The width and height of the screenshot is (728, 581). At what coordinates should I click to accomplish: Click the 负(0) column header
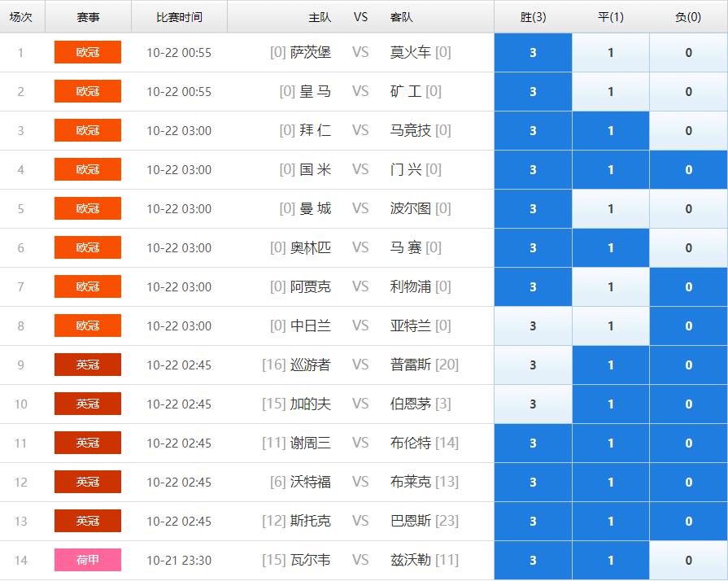[x=688, y=17]
